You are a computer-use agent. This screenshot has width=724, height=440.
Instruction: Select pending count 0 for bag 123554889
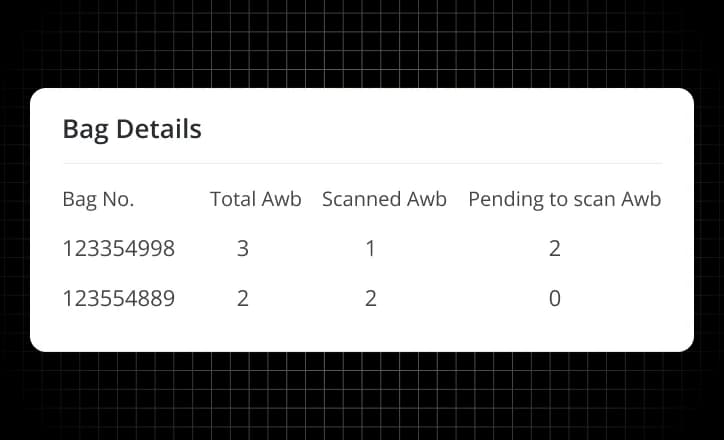555,298
